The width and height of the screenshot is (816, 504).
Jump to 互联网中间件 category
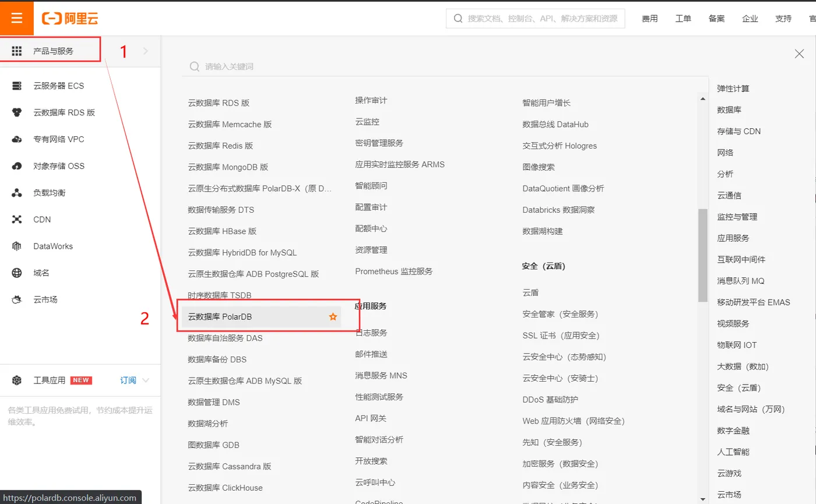(741, 259)
